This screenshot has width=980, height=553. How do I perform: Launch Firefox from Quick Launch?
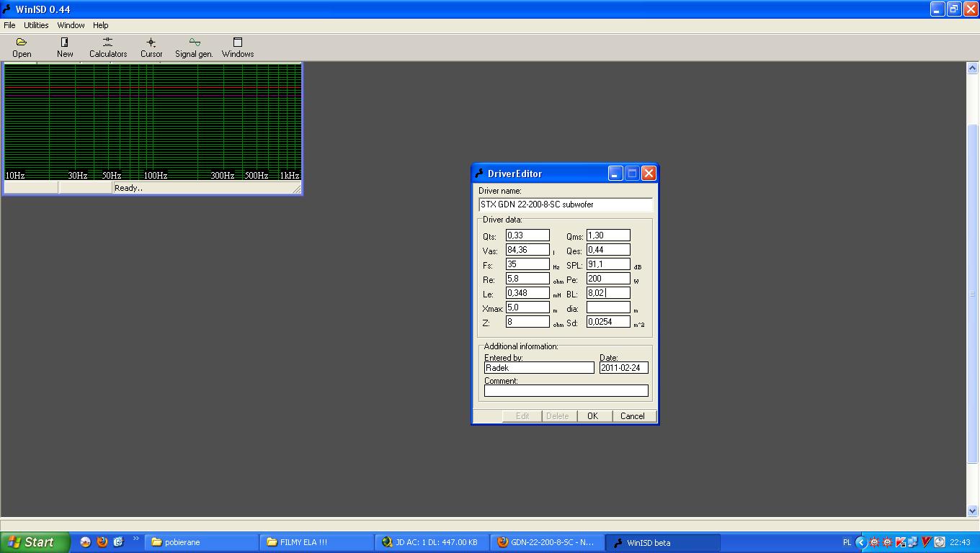pyautogui.click(x=102, y=542)
